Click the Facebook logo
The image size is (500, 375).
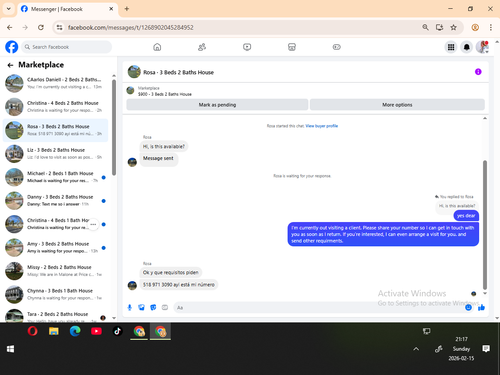[12, 47]
